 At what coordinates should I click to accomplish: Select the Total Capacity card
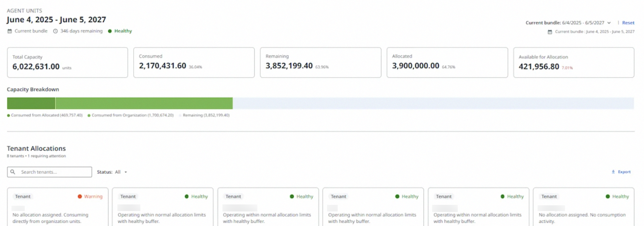68,63
